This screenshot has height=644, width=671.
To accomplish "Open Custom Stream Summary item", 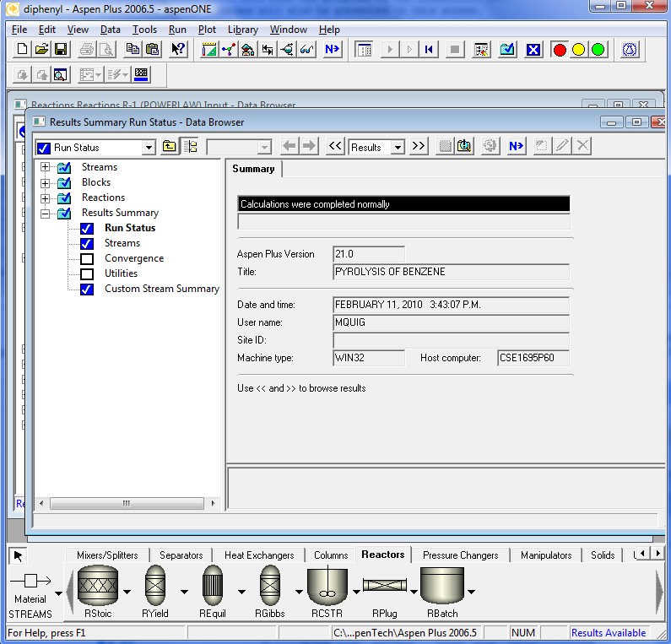I will tap(161, 289).
